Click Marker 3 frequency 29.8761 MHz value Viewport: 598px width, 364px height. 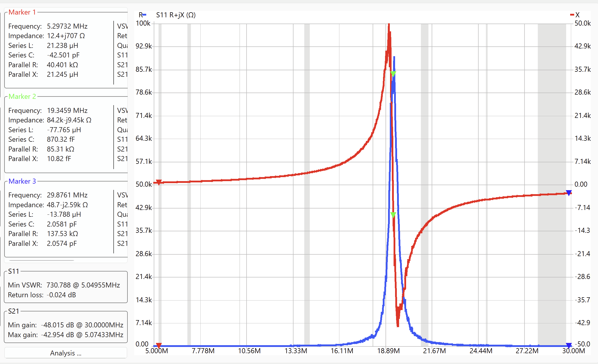67,195
